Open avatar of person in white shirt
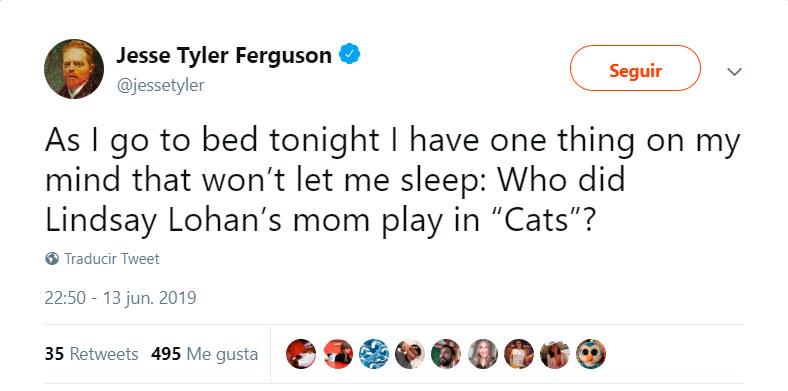 click(x=519, y=354)
